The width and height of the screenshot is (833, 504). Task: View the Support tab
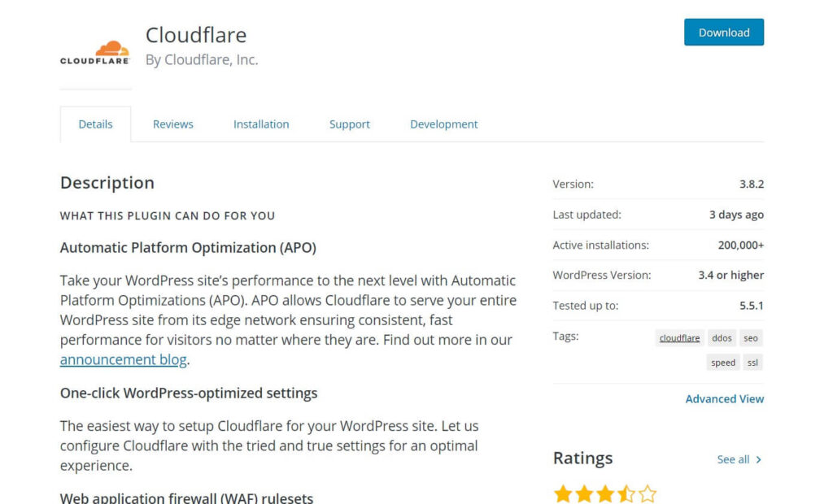point(349,124)
